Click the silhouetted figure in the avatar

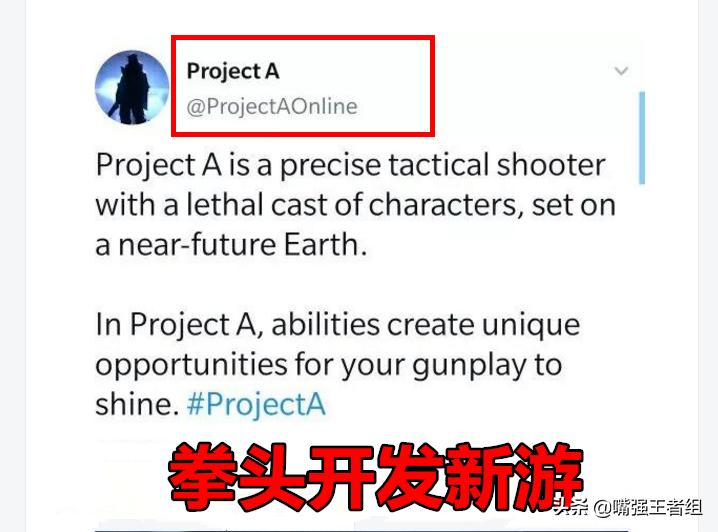click(x=131, y=89)
